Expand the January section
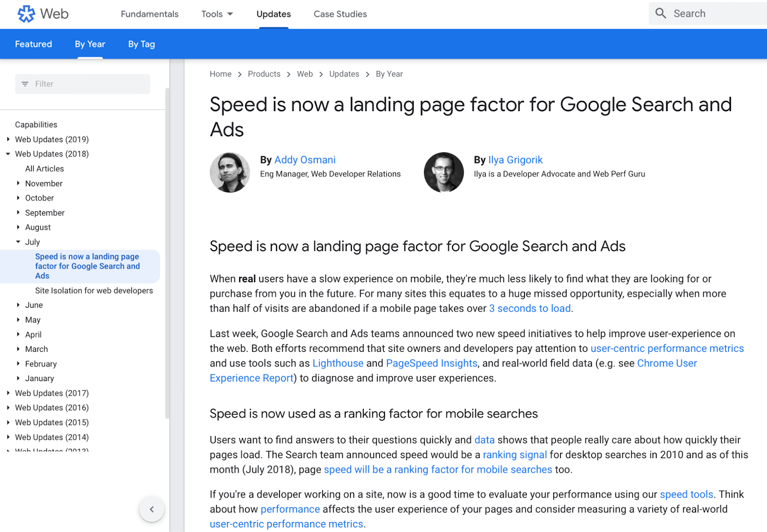 click(18, 378)
